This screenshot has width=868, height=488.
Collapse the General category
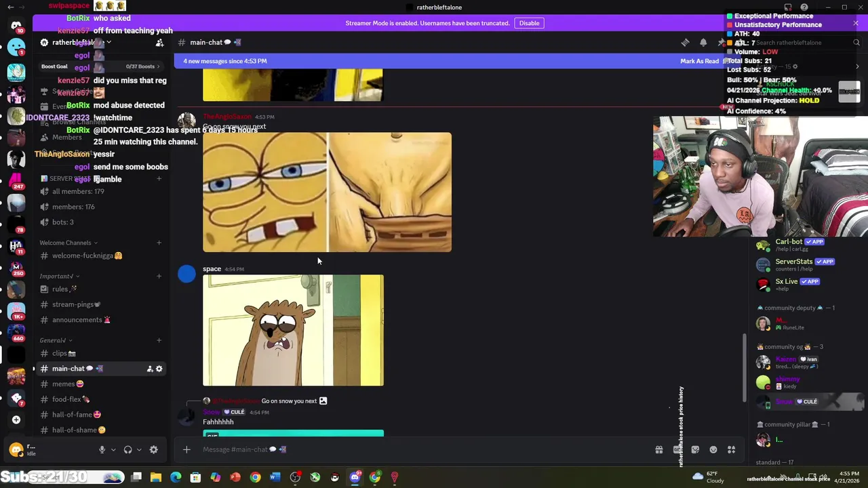pyautogui.click(x=56, y=340)
